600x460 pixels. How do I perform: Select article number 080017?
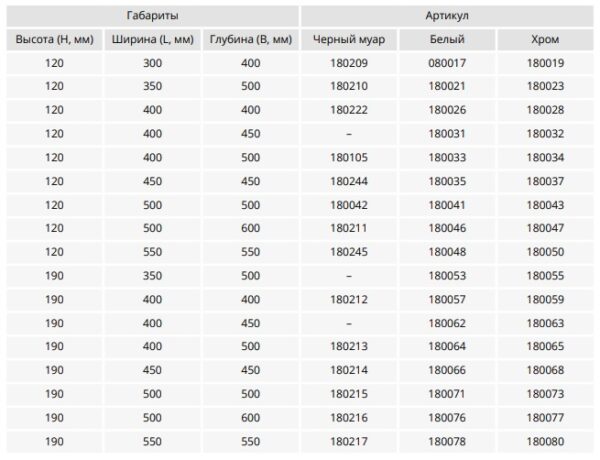click(447, 63)
